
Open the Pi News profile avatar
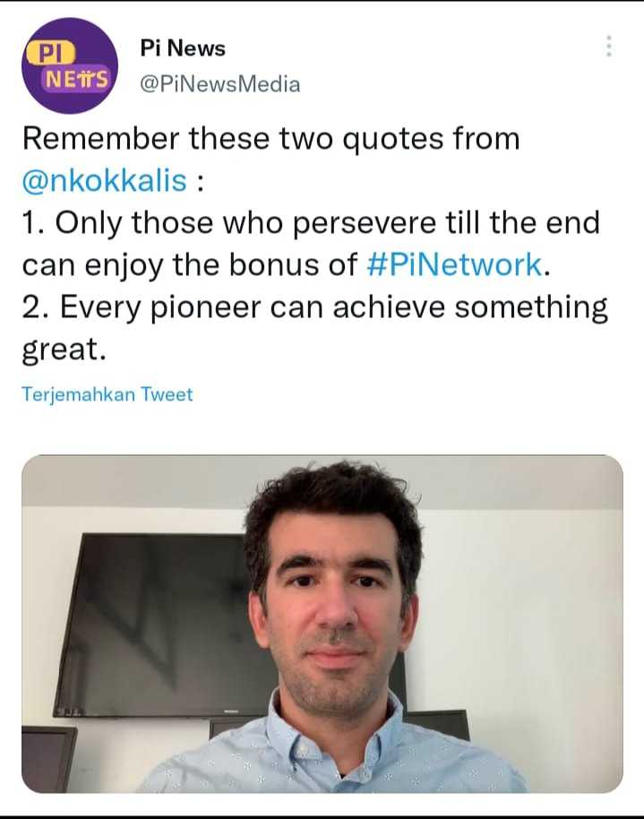[x=70, y=65]
